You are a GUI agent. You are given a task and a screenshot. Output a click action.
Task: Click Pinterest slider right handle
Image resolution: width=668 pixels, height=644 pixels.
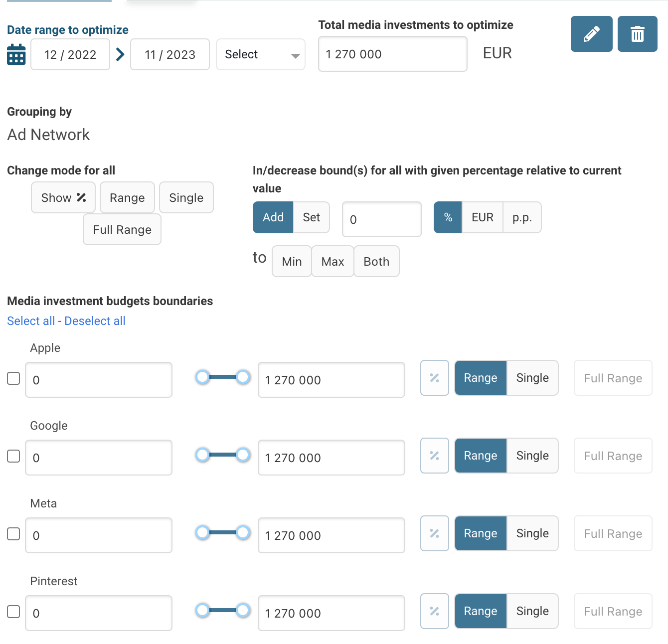click(243, 610)
